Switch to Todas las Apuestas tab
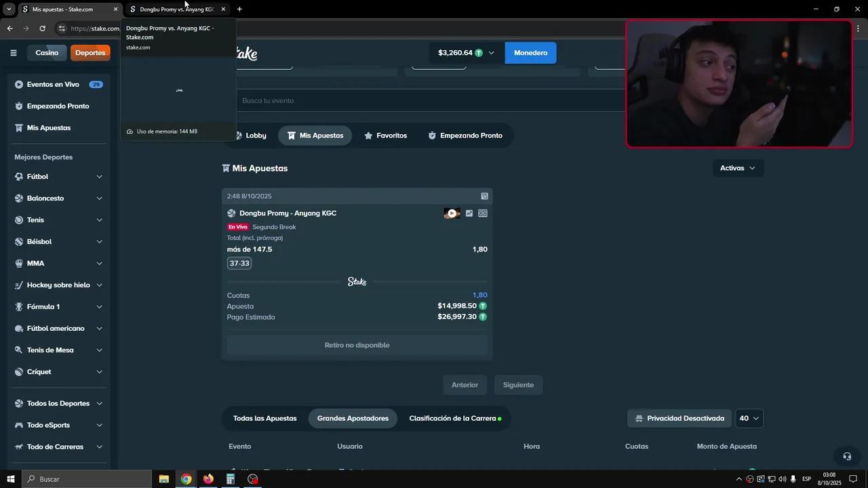The width and height of the screenshot is (868, 488). 264,418
